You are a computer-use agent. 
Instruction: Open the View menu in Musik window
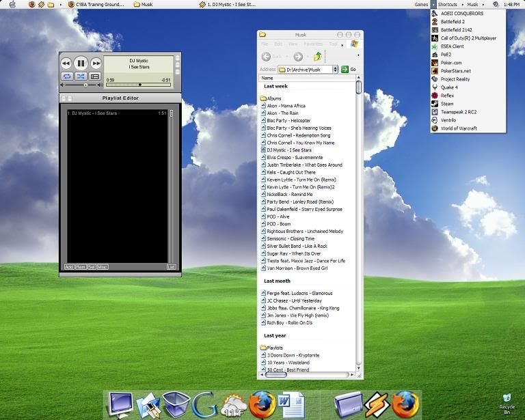[293, 44]
